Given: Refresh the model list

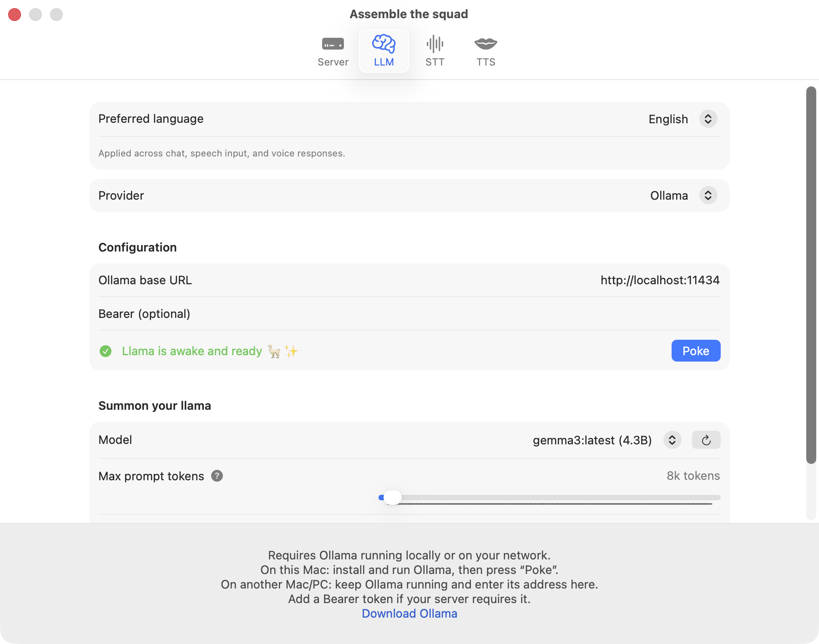Looking at the screenshot, I should tap(706, 440).
